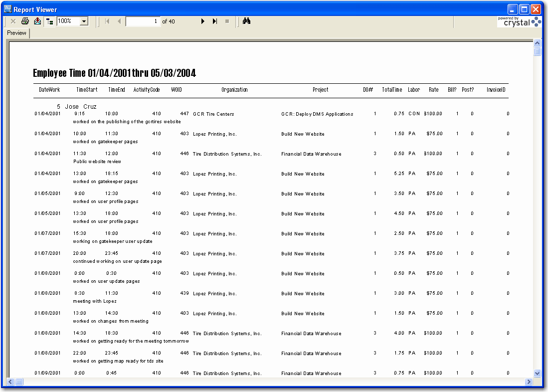548x392 pixels.
Task: Click the ActivityCode column header
Action: point(147,90)
